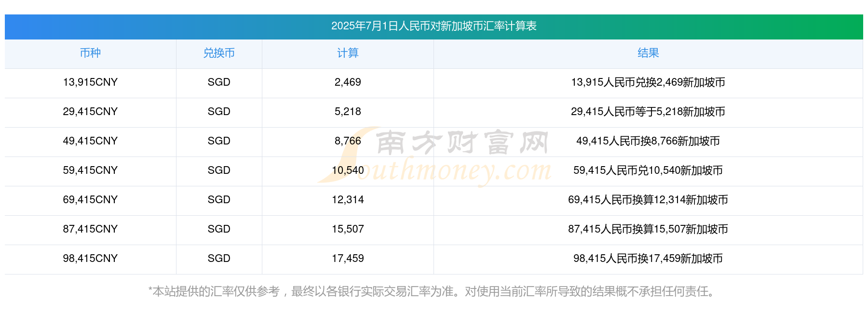Click result 49,415人民币换8,766新加坡币
This screenshot has height=313, width=868.
[x=648, y=141]
